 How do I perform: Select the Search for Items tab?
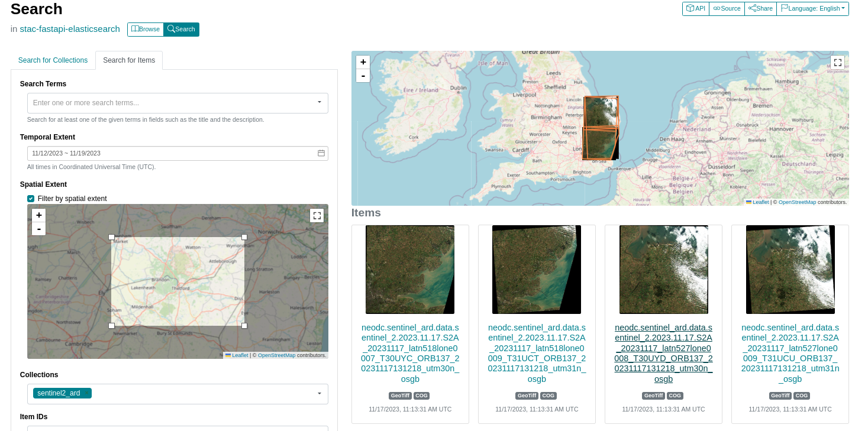coord(129,60)
